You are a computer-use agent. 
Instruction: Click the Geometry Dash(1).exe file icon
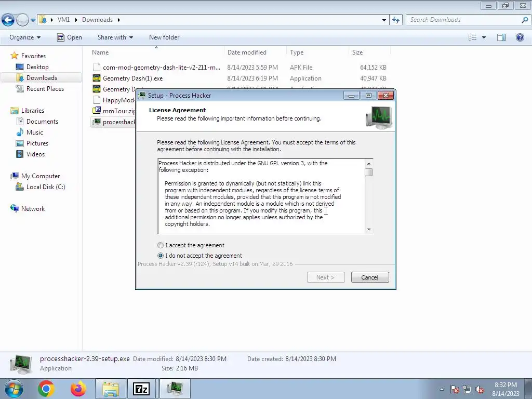coord(97,78)
